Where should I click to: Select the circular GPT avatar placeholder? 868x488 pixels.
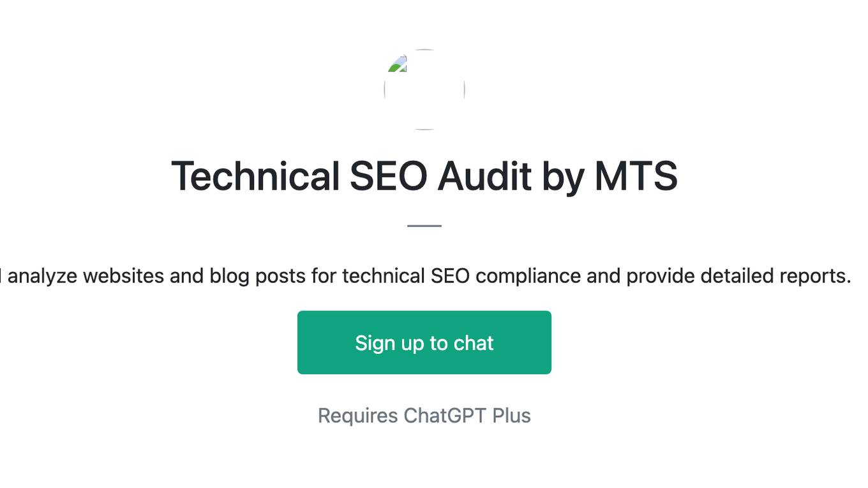click(424, 89)
